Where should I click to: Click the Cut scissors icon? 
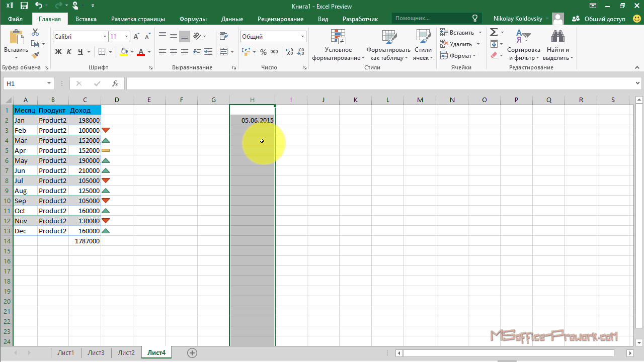coord(35,32)
